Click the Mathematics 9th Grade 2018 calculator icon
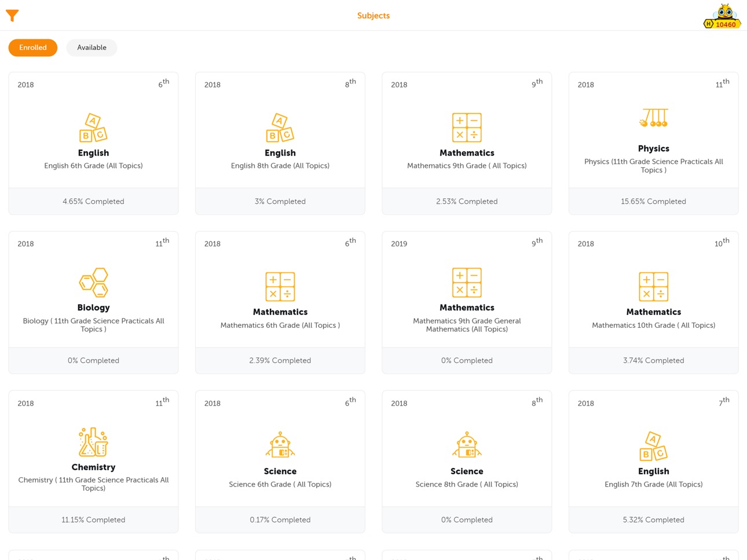The height and width of the screenshot is (560, 747). 467,127
